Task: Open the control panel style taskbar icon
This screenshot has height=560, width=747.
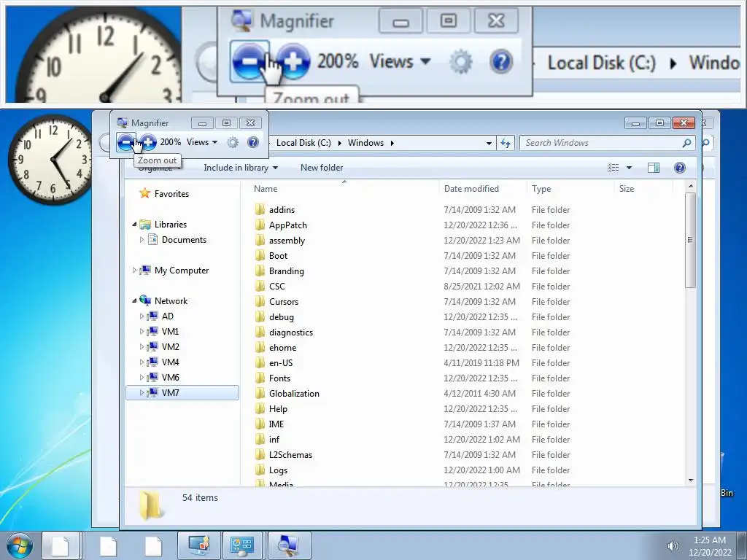Action: 242,545
